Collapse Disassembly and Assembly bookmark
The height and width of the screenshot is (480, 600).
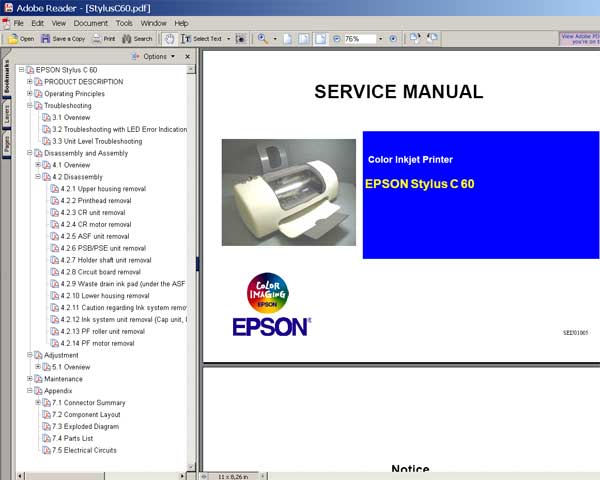pos(29,153)
